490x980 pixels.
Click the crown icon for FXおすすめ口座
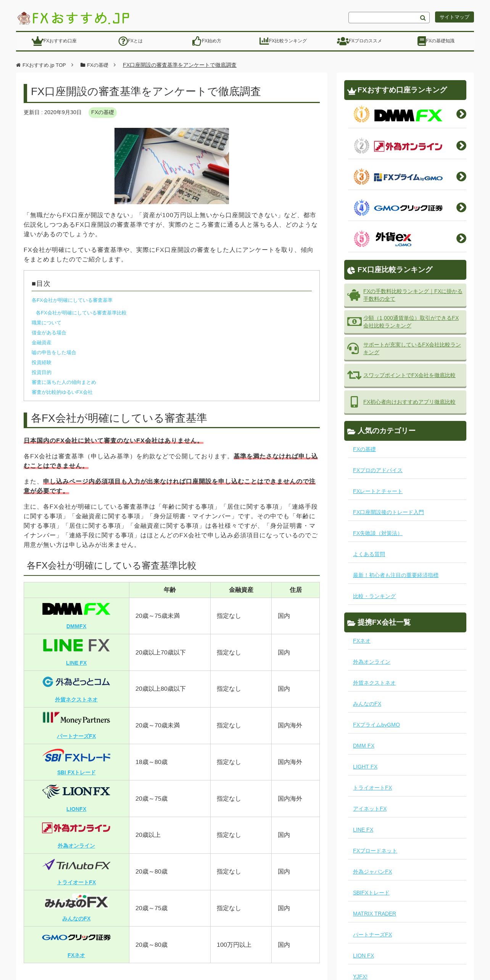click(x=37, y=41)
